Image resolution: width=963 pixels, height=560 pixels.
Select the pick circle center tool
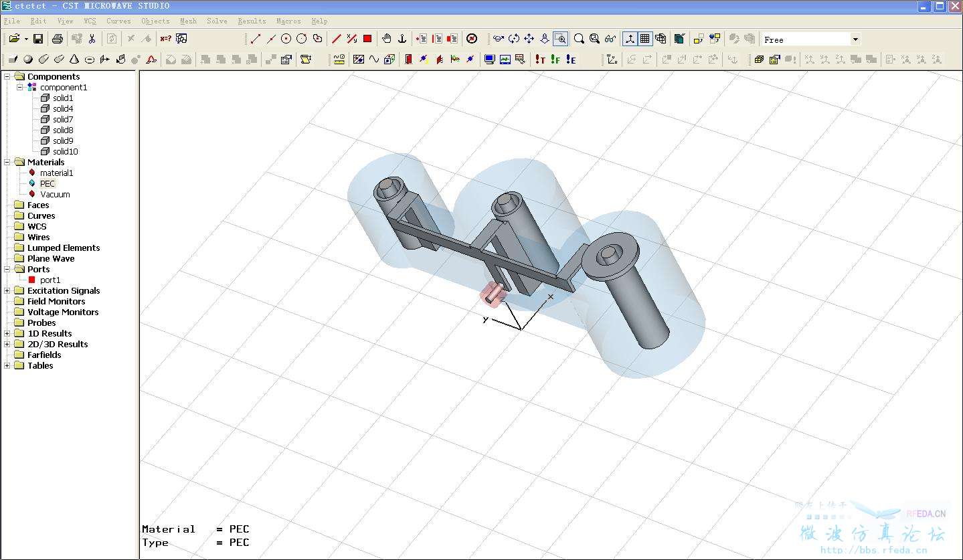tap(286, 39)
